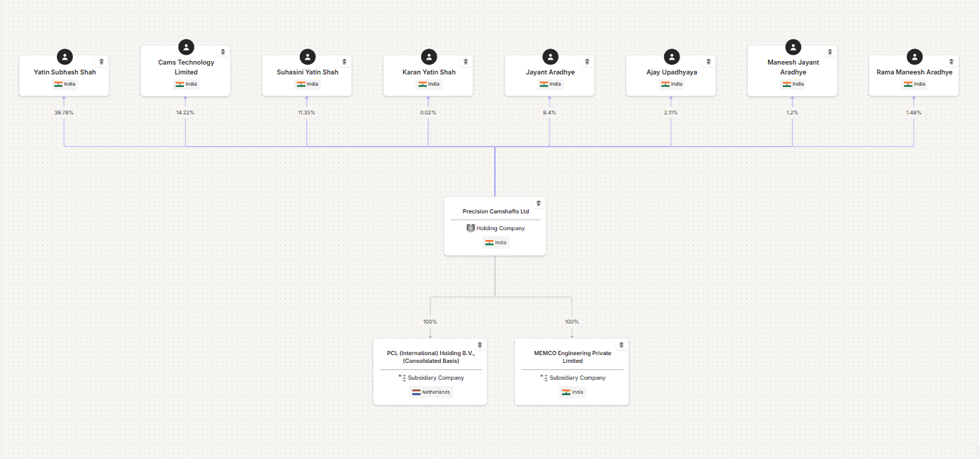Select the 39.78% ownership label
This screenshot has width=980, height=459.
coord(64,113)
